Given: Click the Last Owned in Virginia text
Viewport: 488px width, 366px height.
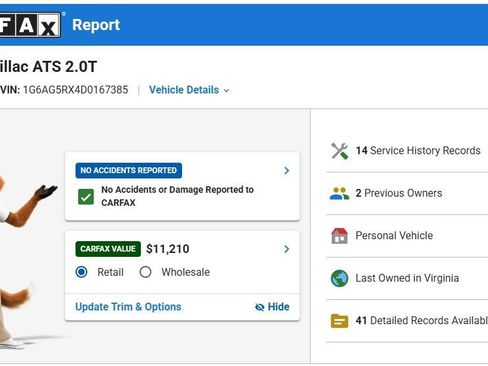Looking at the screenshot, I should (x=407, y=278).
